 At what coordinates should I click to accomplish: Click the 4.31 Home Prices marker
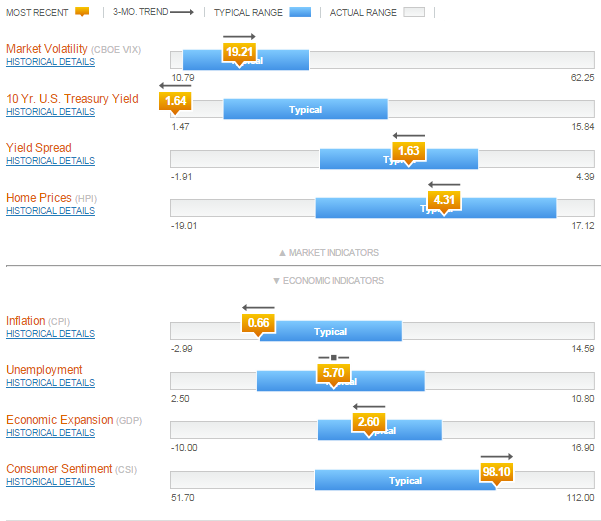(443, 200)
